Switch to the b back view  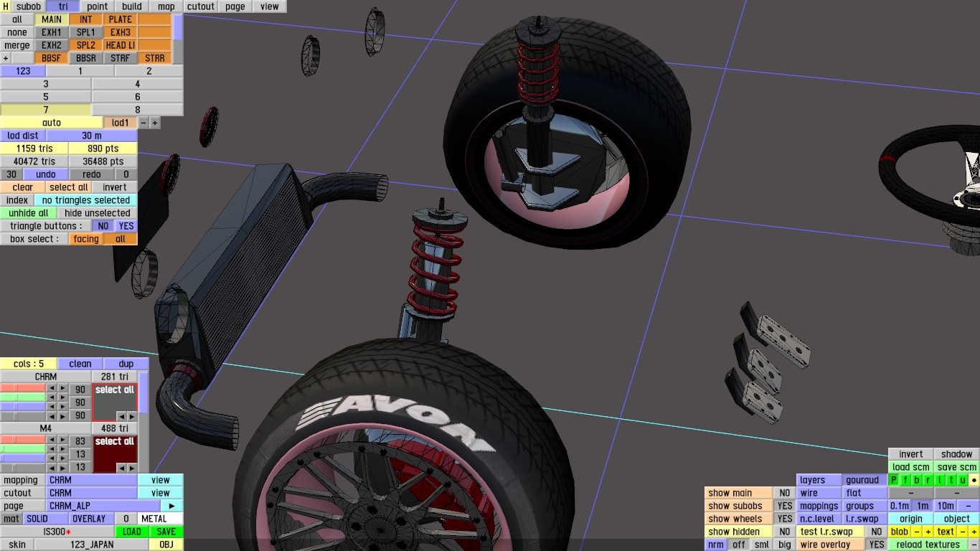tap(917, 480)
